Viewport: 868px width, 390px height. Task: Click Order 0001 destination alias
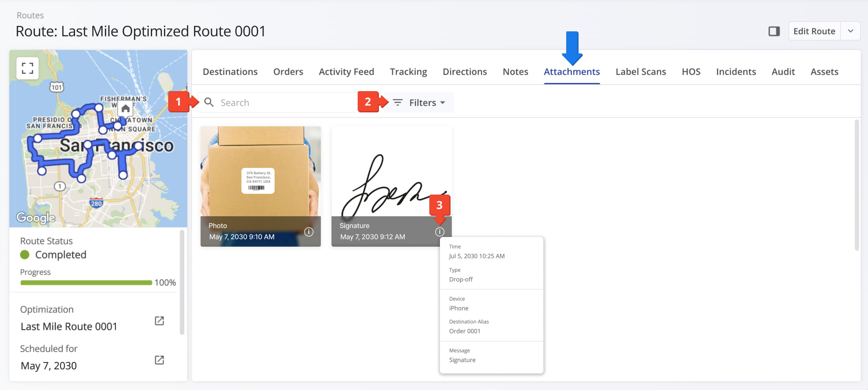(x=465, y=331)
